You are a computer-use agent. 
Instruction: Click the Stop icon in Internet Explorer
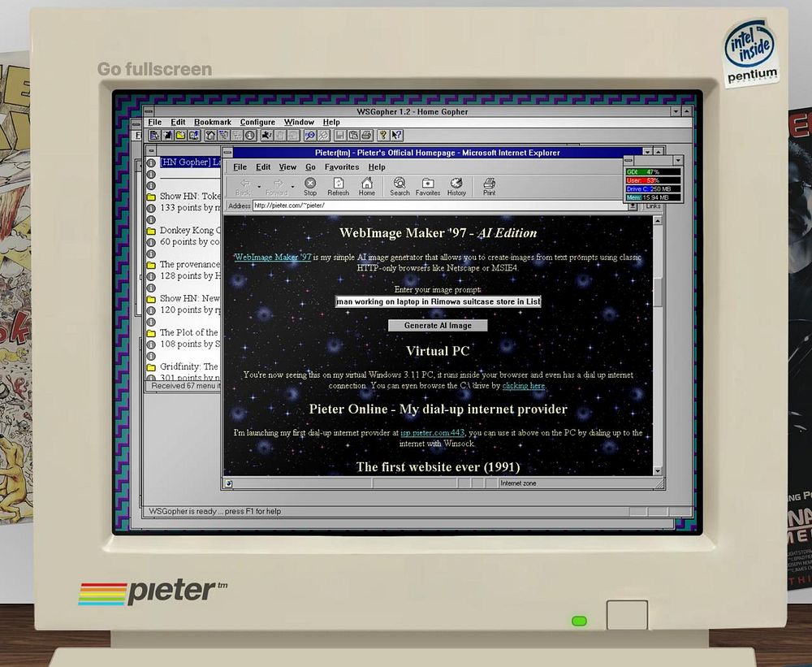point(310,187)
